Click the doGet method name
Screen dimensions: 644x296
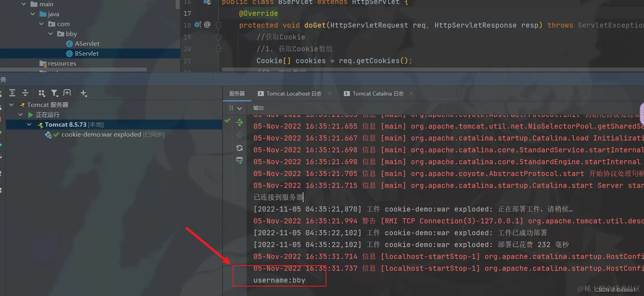(x=315, y=25)
